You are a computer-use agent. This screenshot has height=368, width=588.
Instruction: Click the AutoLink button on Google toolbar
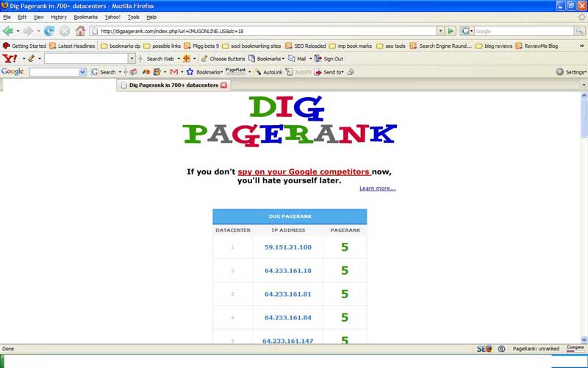pyautogui.click(x=268, y=72)
